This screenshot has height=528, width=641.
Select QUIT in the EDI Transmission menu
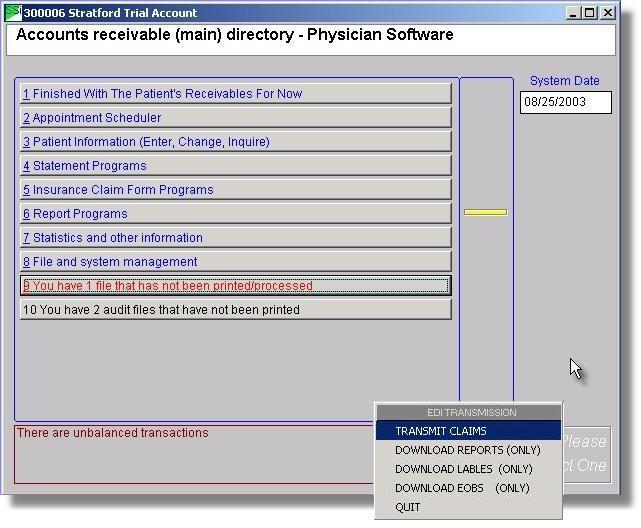(x=468, y=507)
